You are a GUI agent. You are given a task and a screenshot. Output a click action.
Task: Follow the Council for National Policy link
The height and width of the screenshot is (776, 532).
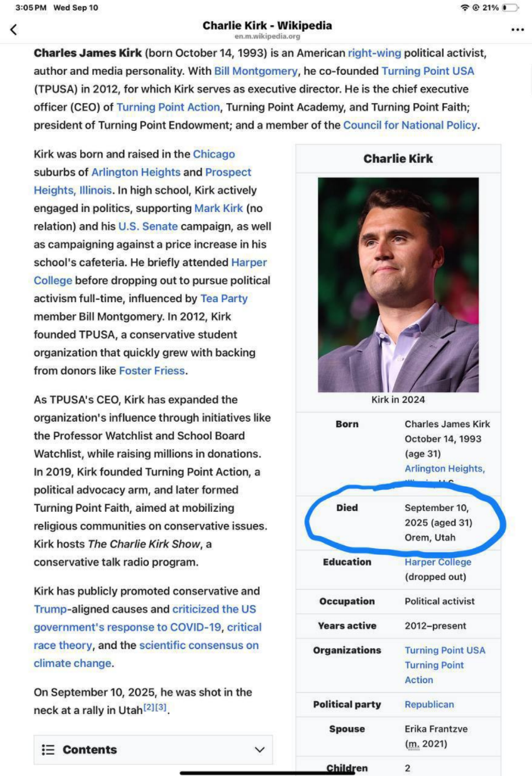(410, 125)
